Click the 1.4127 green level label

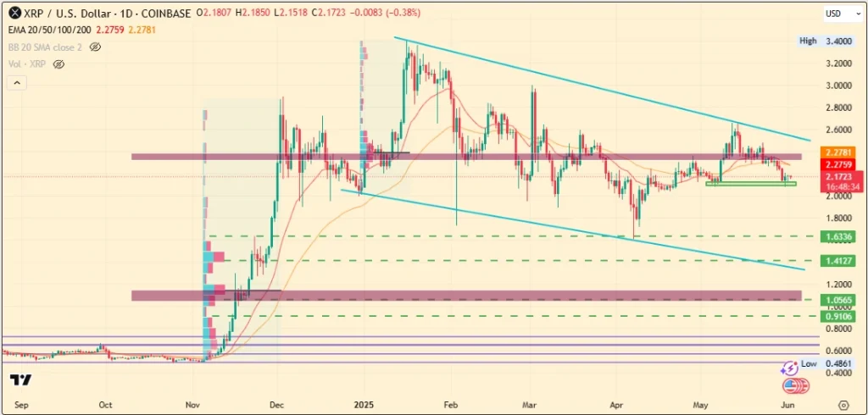click(837, 260)
